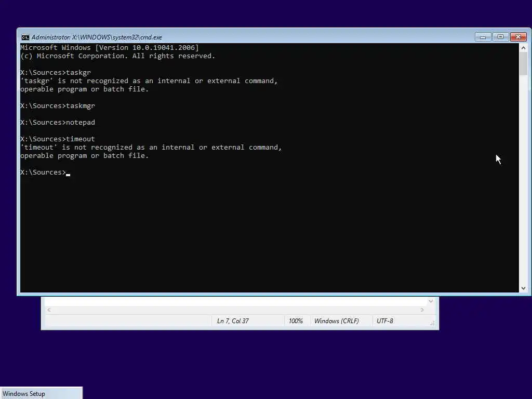Click the active prompt with blinking cursor
The width and height of the screenshot is (532, 399).
(x=45, y=172)
